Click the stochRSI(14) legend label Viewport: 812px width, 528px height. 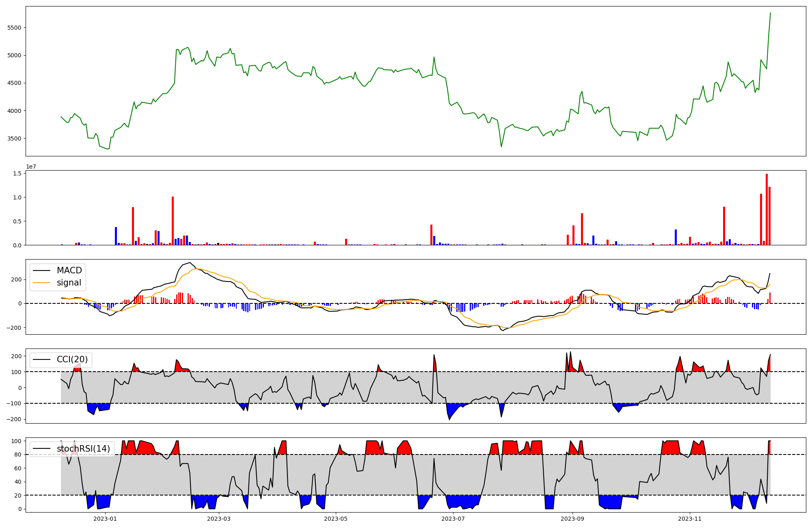pyautogui.click(x=83, y=449)
